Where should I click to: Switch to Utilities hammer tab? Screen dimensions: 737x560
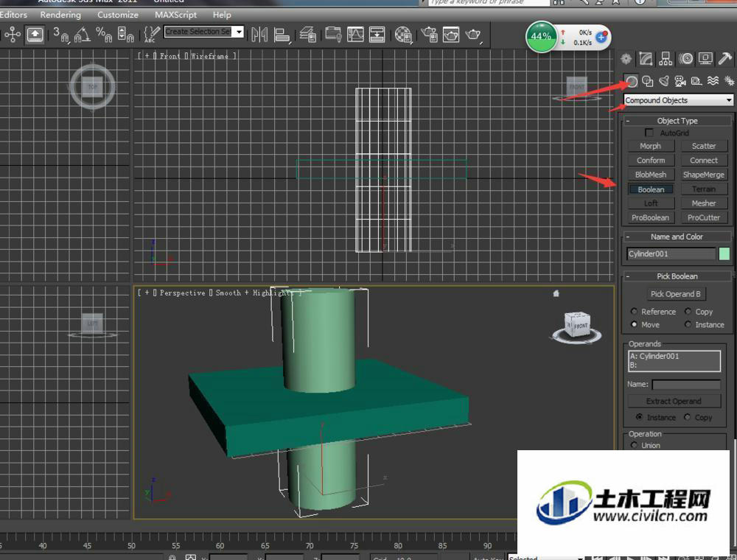tap(725, 59)
